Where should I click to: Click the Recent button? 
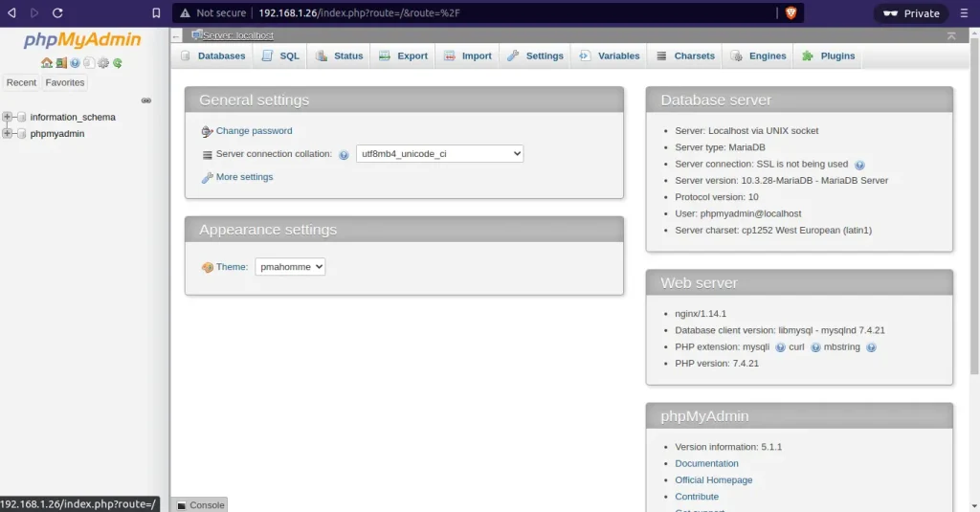tap(21, 82)
